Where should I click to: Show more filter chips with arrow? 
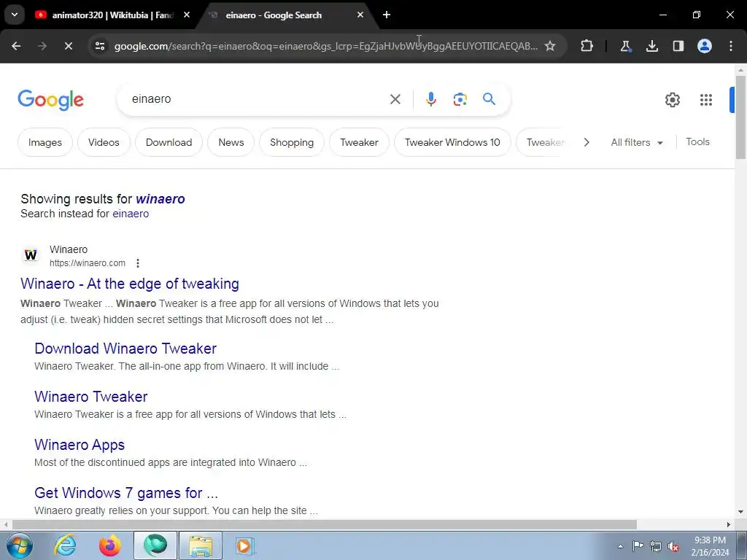587,142
